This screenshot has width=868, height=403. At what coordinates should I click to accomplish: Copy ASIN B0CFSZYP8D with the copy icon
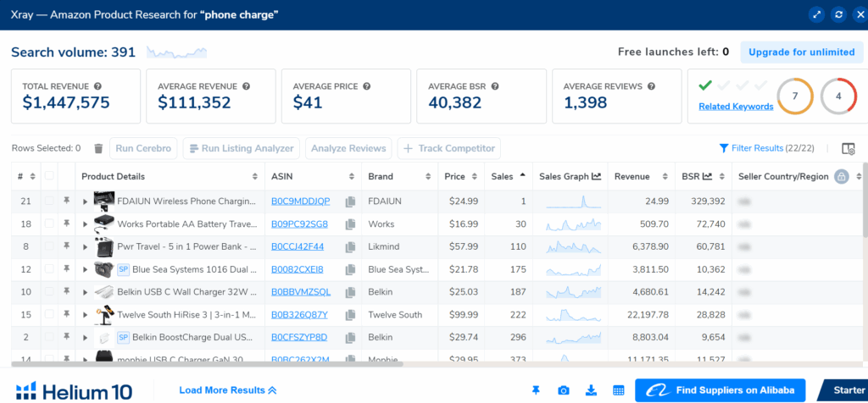350,338
